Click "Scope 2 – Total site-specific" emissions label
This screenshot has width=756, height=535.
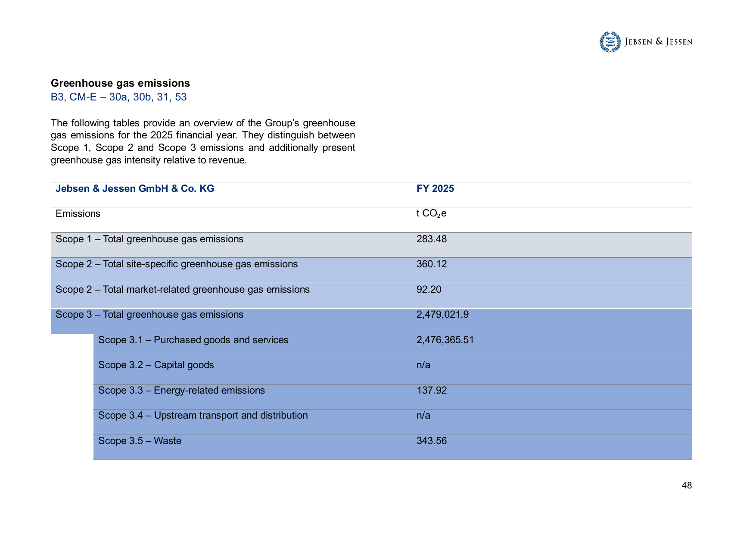pyautogui.click(x=177, y=264)
